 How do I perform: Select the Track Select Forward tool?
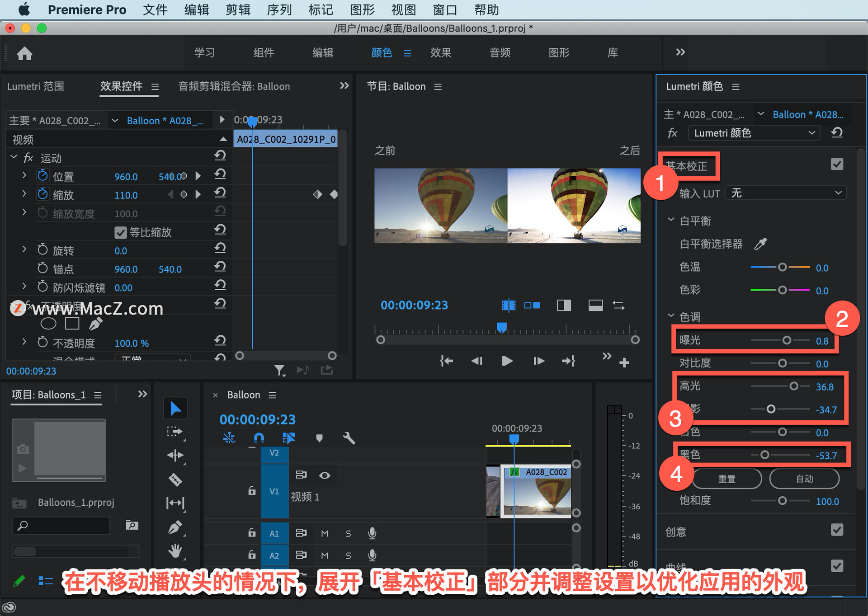coord(175,432)
